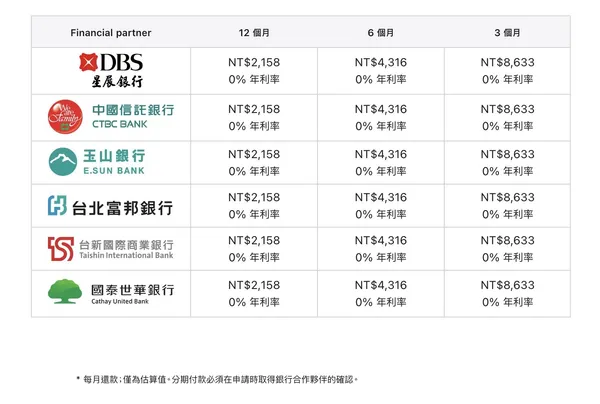Image resolution: width=600 pixels, height=404 pixels.
Task: Click the Cathay United Bank tree logo
Action: [x=110, y=293]
